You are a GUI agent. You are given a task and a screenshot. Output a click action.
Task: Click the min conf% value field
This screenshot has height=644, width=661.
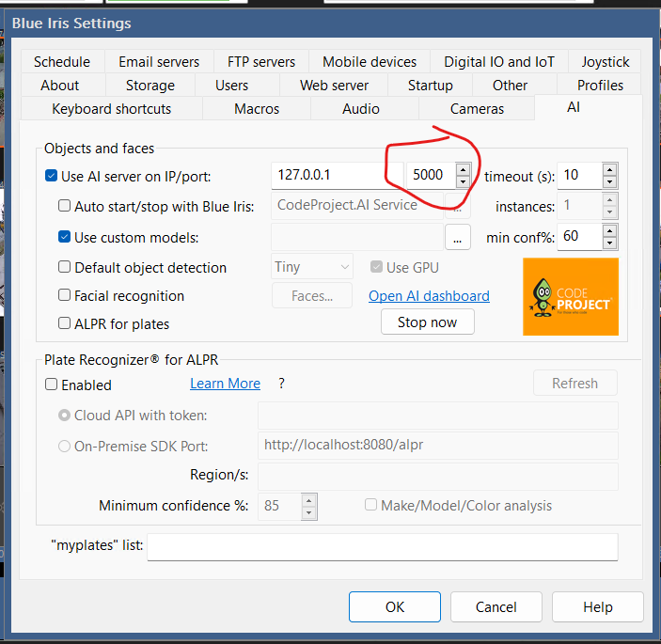(x=579, y=236)
